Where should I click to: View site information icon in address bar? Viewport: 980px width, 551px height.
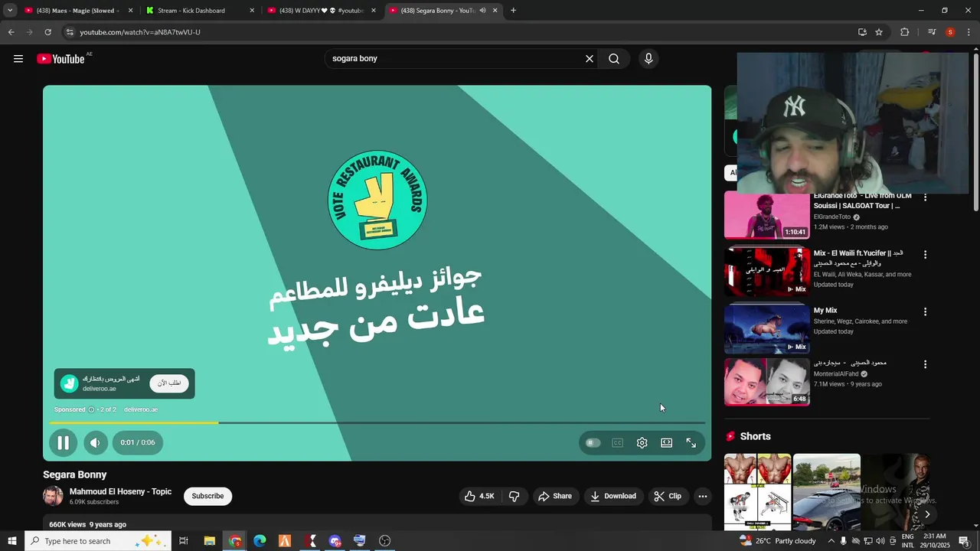[70, 32]
